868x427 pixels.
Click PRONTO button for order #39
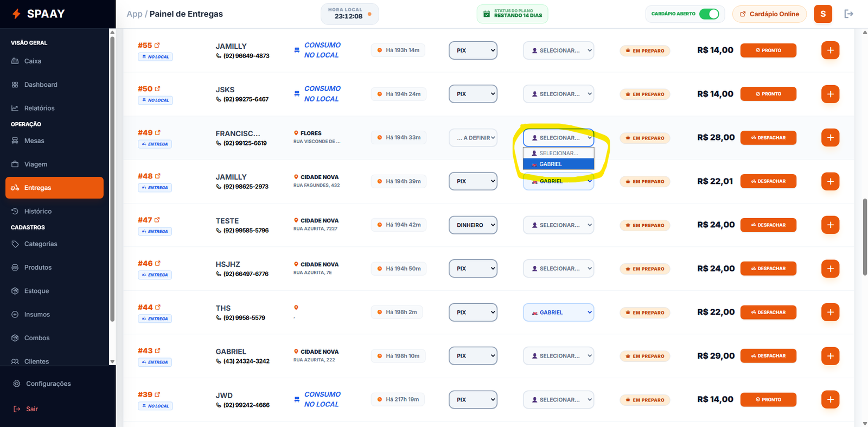click(768, 400)
